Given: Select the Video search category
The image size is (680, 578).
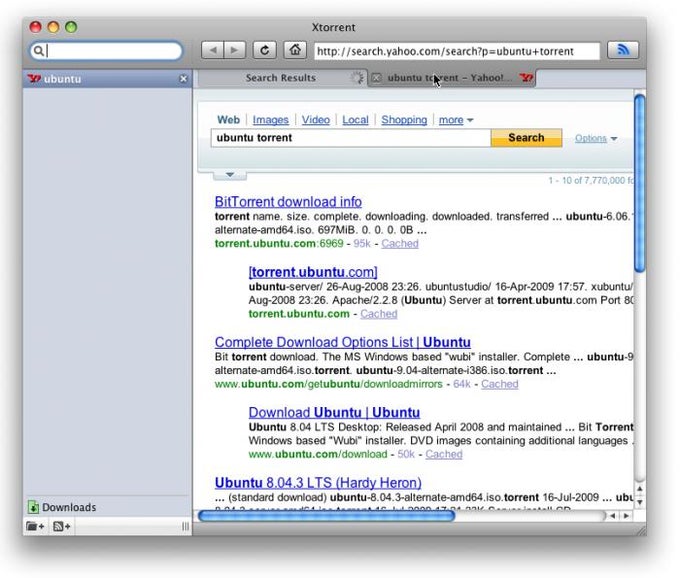Looking at the screenshot, I should click(x=316, y=120).
